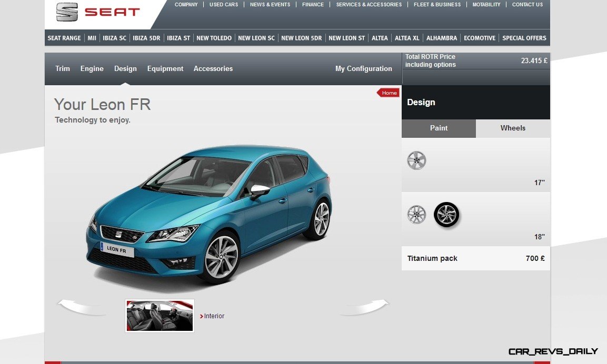Screen dimensions: 607x364
Task: Open Special Offers page
Action: 524,38
